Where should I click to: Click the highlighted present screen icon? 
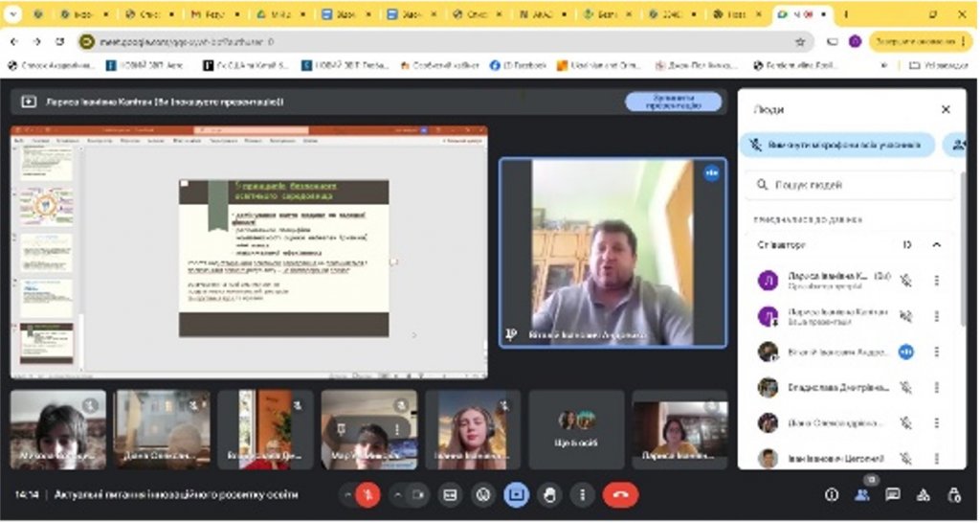click(x=517, y=494)
